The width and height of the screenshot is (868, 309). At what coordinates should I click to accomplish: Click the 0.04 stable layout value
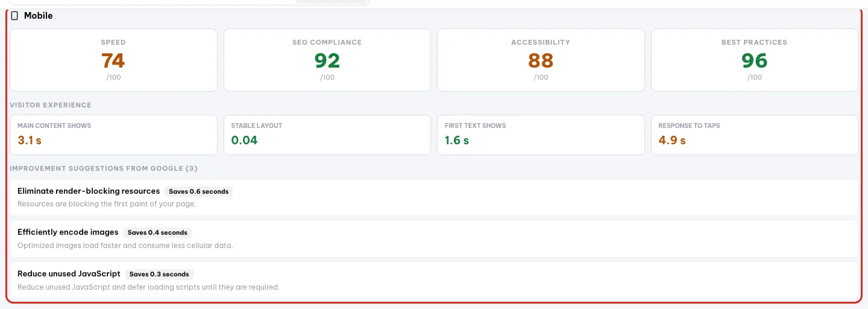point(245,141)
